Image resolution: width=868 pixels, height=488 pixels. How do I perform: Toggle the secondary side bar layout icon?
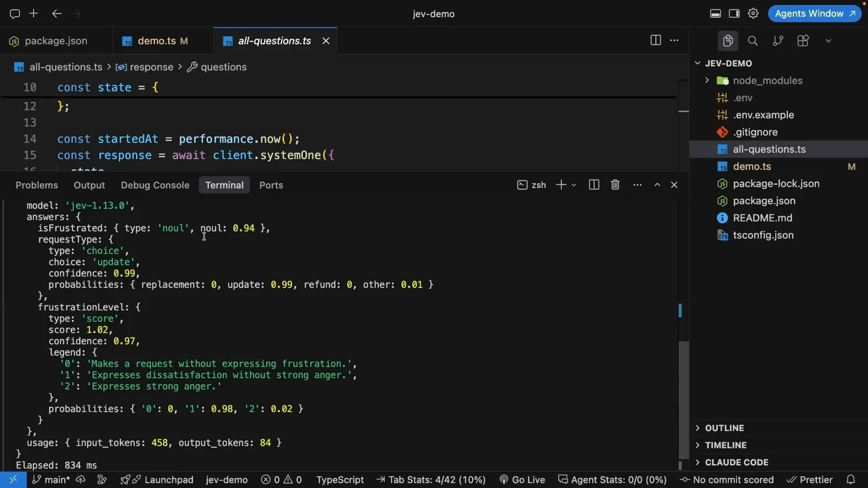pyautogui.click(x=734, y=14)
